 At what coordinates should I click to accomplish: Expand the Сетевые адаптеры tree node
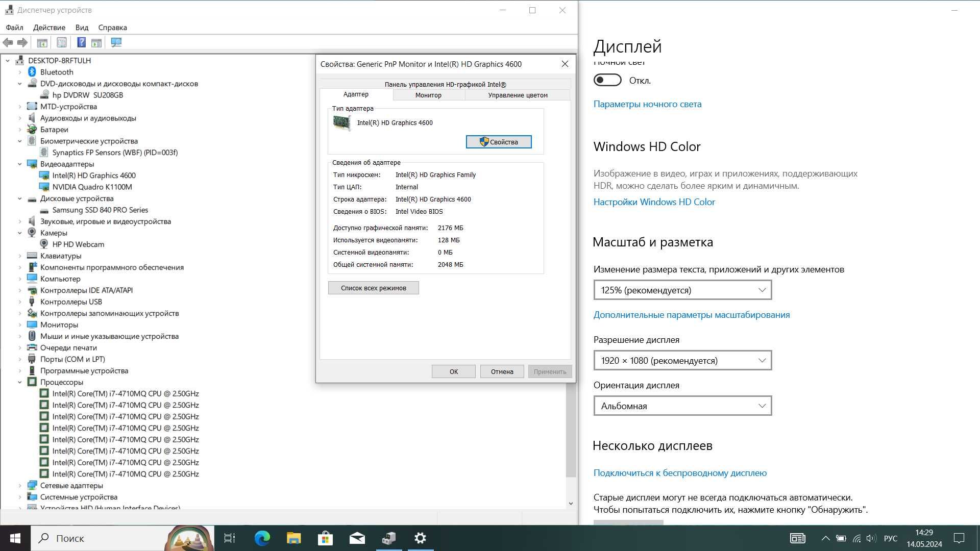pos(20,485)
